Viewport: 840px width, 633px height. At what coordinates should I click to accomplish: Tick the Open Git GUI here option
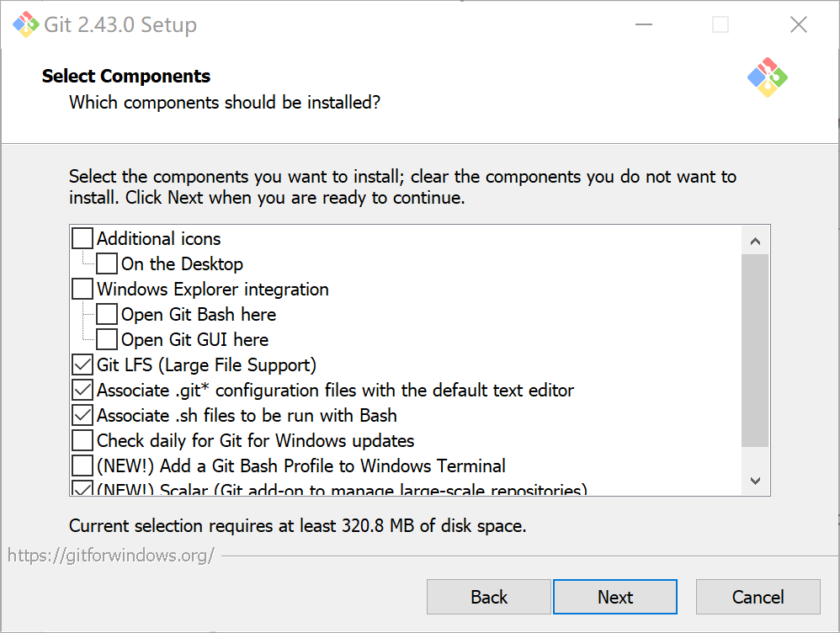point(107,340)
